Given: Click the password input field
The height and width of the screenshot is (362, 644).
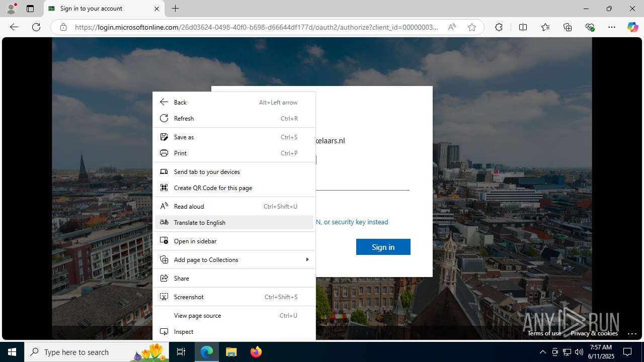Looking at the screenshot, I should click(362, 182).
